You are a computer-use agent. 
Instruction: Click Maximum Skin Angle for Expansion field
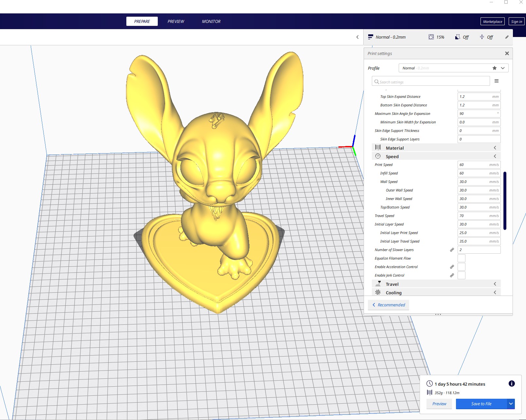point(479,114)
